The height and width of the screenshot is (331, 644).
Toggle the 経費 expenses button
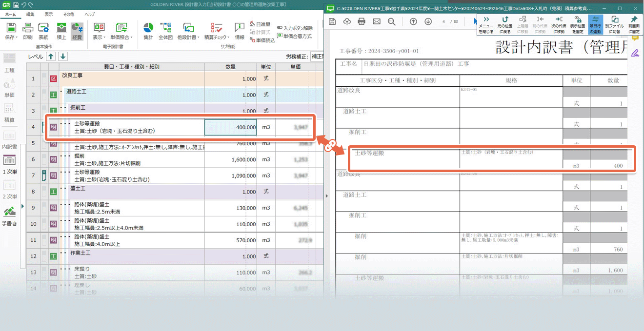coord(77,31)
